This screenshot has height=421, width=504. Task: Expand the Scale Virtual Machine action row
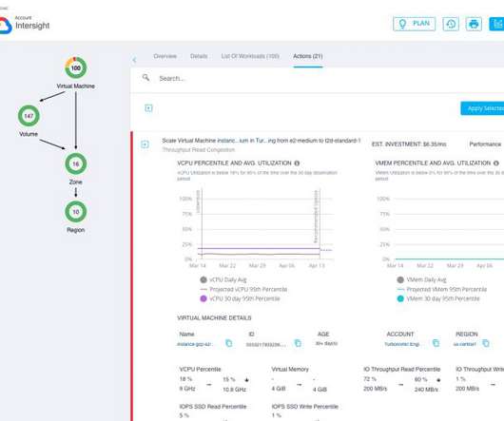tap(261, 141)
